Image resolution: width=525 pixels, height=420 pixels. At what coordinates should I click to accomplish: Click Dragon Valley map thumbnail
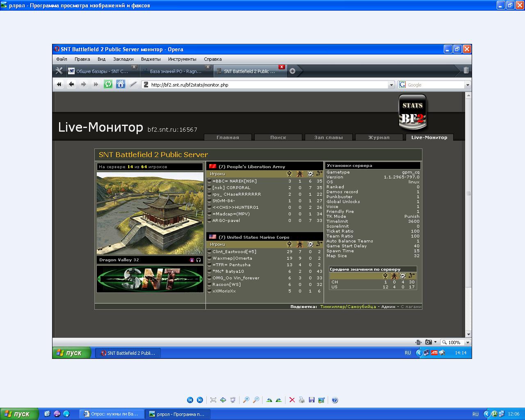coord(150,213)
